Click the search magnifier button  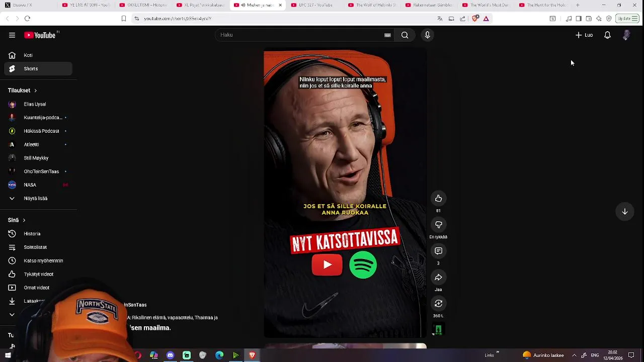coord(405,35)
